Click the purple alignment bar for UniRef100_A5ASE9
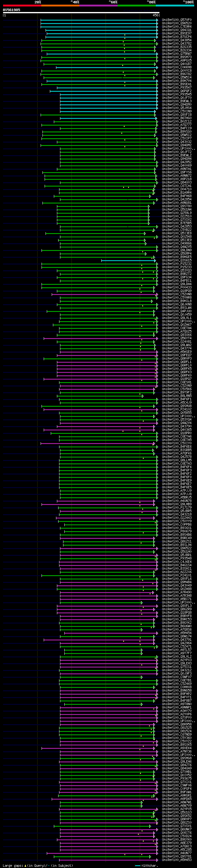The image size is (197, 868). click(109, 352)
